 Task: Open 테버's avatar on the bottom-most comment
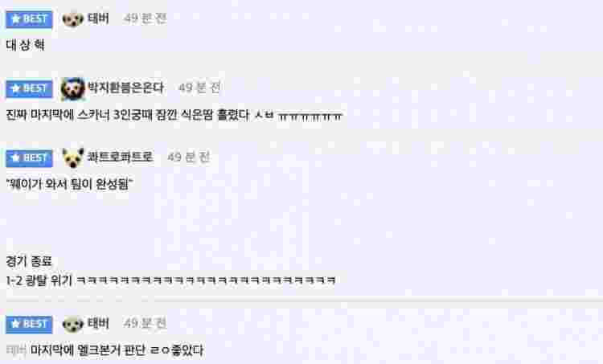point(72,324)
